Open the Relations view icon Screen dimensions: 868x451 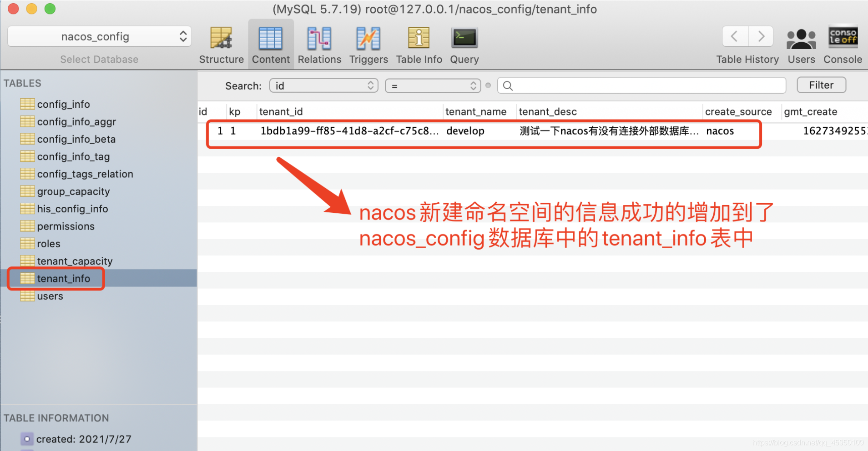319,38
